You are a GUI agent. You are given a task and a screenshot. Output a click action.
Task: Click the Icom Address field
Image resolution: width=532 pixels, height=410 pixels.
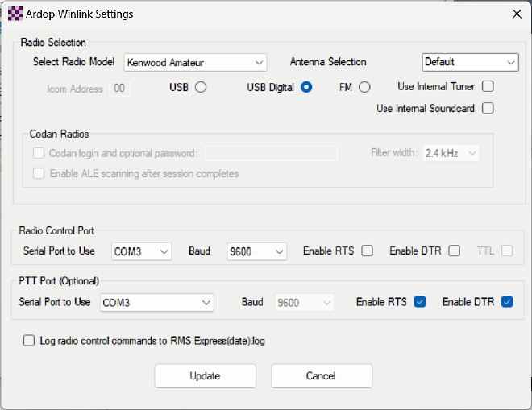pos(119,89)
